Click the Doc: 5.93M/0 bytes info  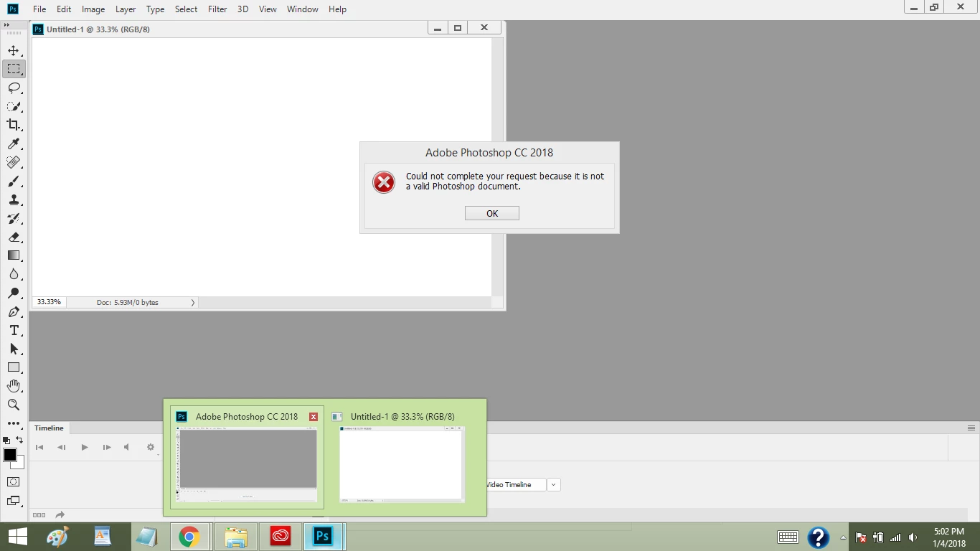click(x=128, y=303)
